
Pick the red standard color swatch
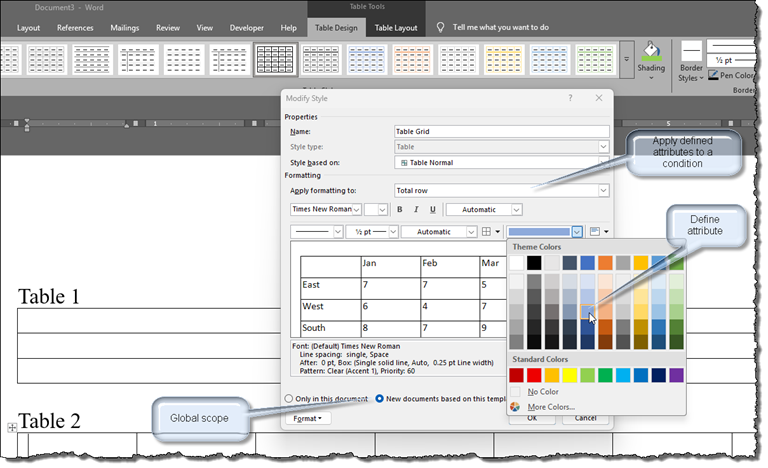coord(534,375)
